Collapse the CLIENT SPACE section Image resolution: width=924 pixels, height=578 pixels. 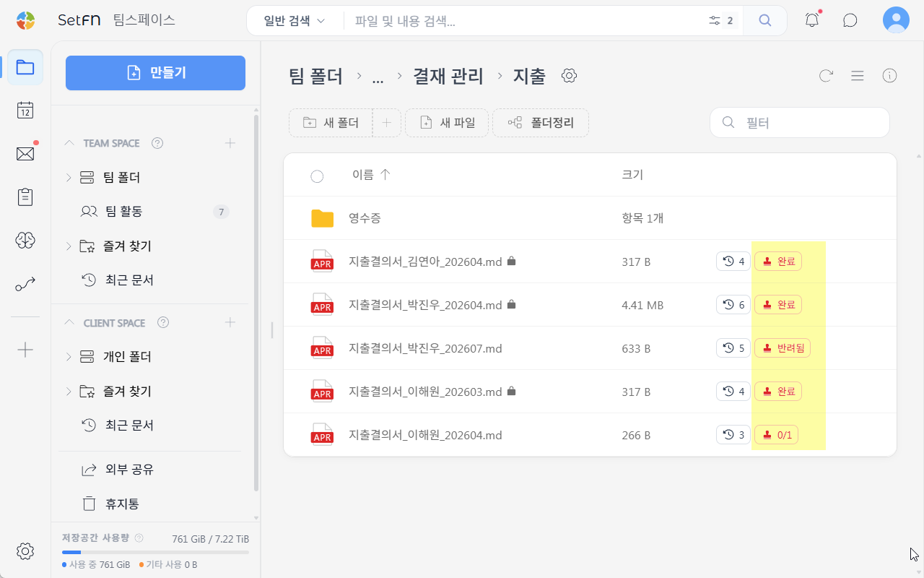click(x=69, y=322)
